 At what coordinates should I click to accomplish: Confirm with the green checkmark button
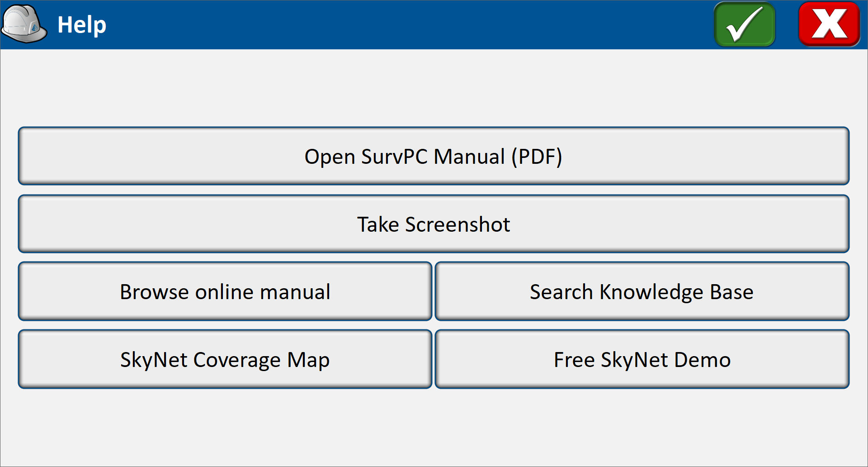pyautogui.click(x=744, y=24)
